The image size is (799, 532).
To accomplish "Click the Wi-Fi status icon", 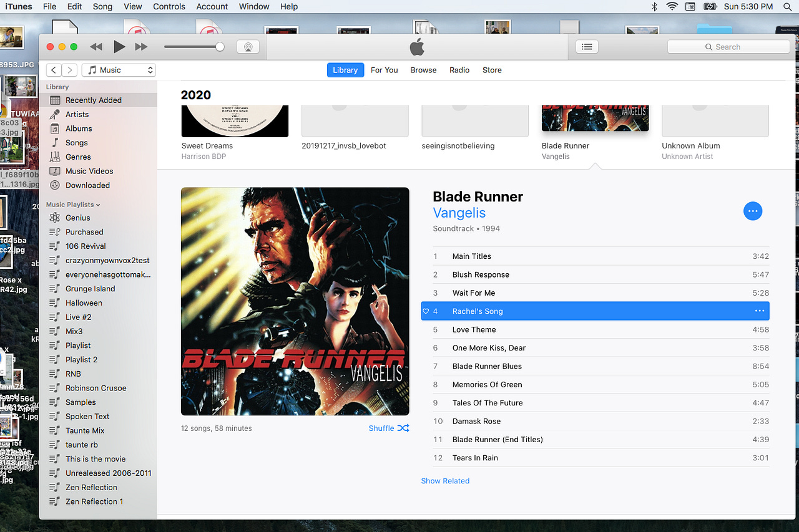I will (672, 7).
